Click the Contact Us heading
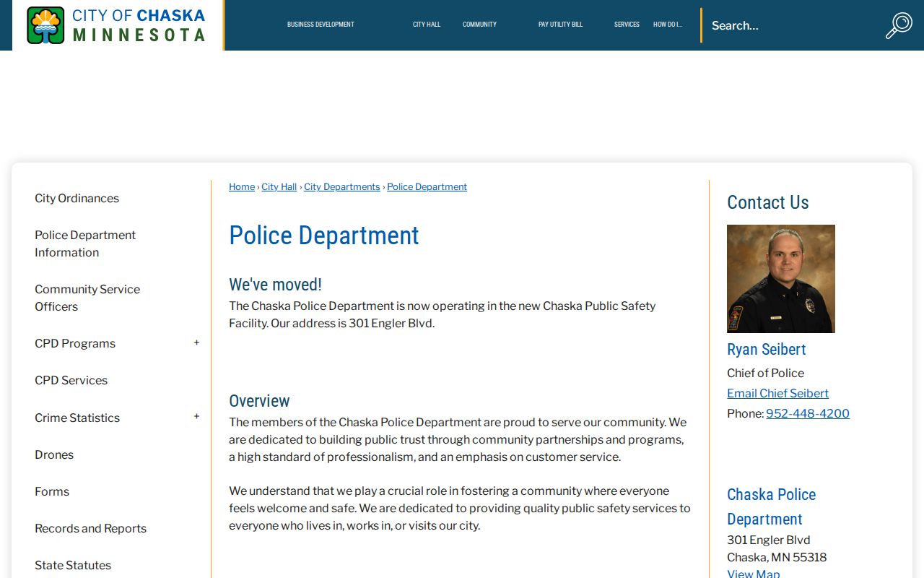 tap(768, 202)
